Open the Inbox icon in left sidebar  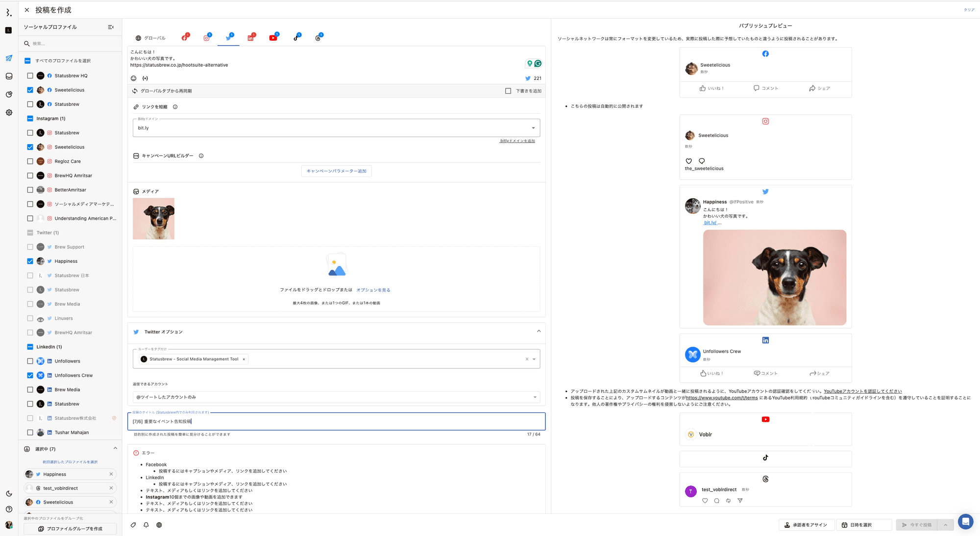pos(9,76)
